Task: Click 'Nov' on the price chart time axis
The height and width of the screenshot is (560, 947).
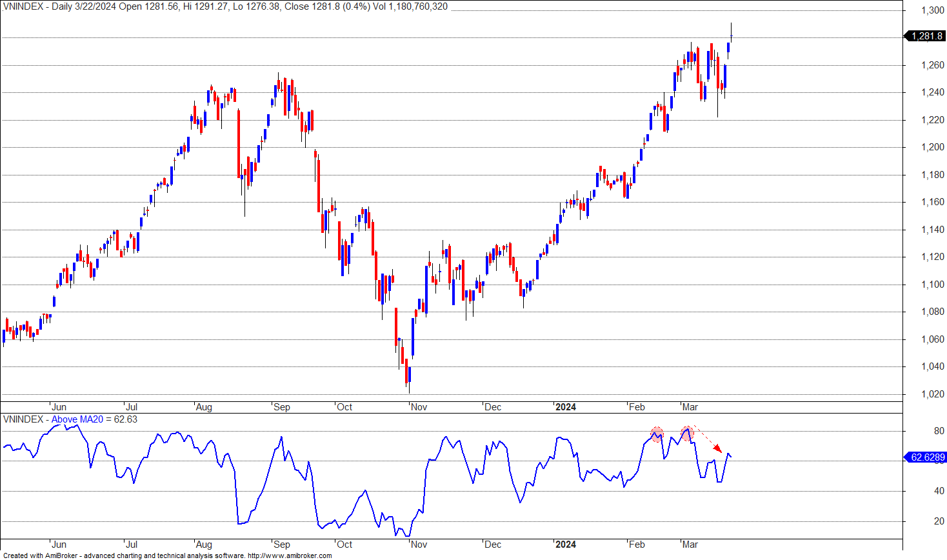Action: pyautogui.click(x=419, y=407)
